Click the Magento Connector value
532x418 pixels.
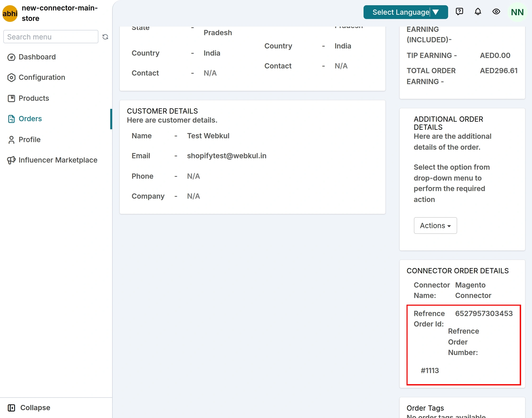(473, 290)
